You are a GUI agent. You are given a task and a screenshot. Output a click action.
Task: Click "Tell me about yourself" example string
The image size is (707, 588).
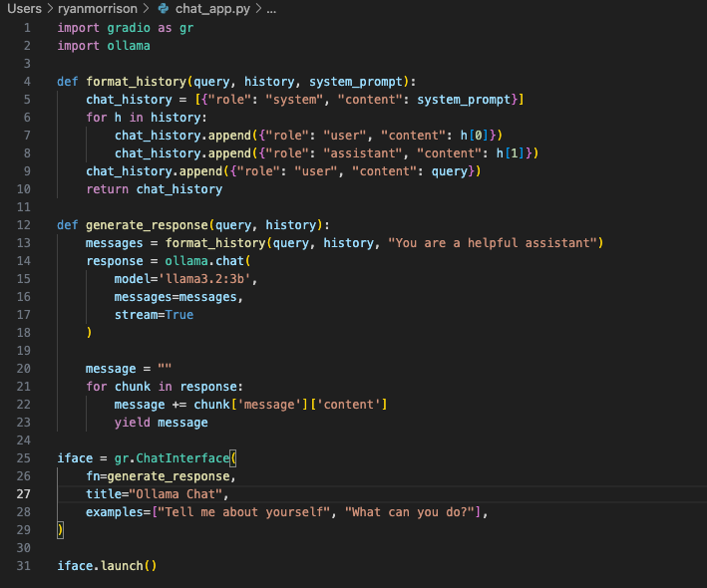click(x=244, y=512)
